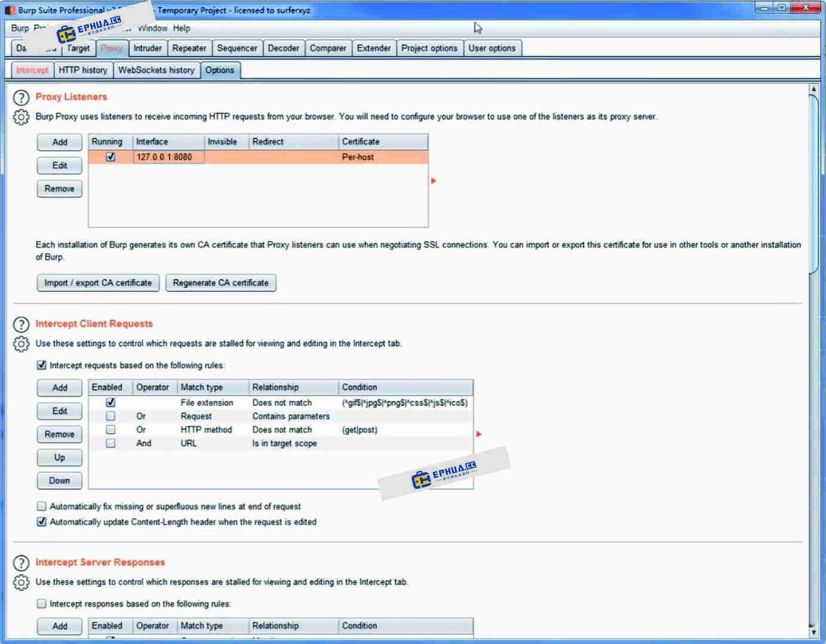Open the Help menu
This screenshot has height=644, width=826.
(x=182, y=28)
